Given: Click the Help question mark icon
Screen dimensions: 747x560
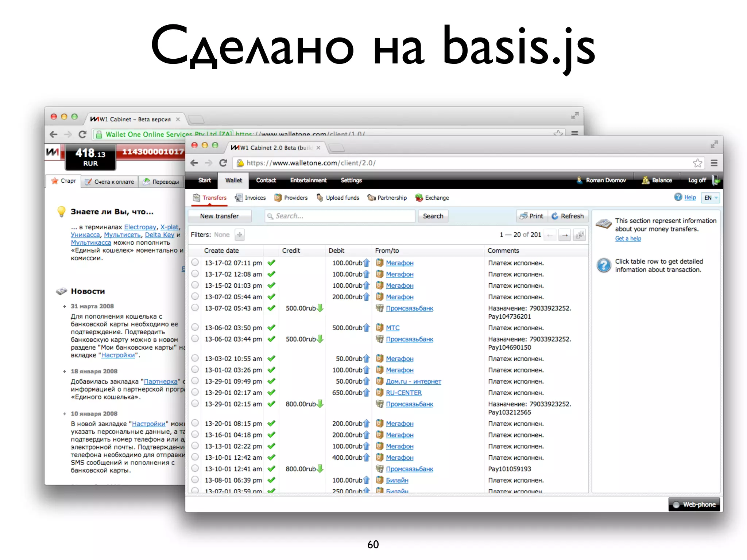Looking at the screenshot, I should click(678, 197).
